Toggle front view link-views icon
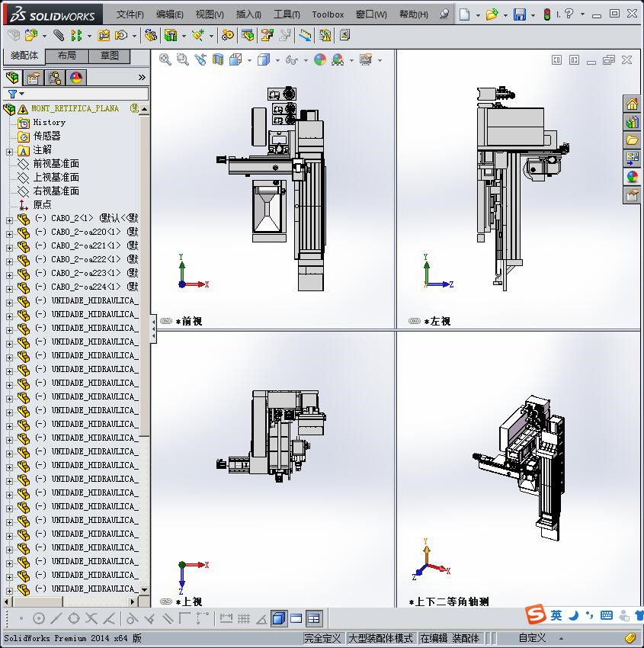 coord(166,321)
